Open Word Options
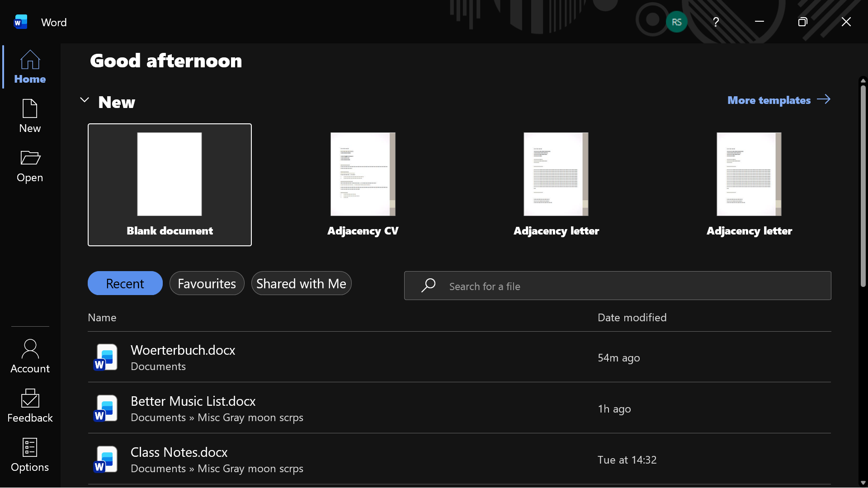 (x=30, y=455)
